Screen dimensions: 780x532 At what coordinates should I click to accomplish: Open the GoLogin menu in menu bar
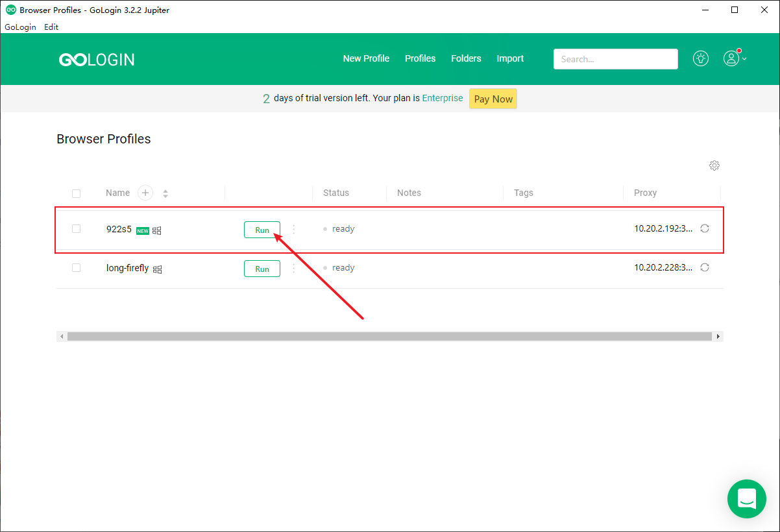tap(20, 27)
